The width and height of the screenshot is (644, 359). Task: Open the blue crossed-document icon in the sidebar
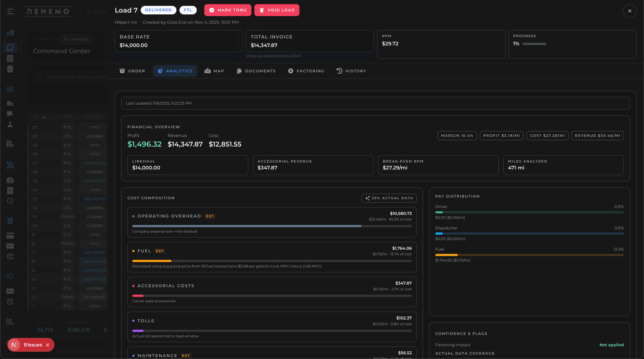click(x=10, y=221)
